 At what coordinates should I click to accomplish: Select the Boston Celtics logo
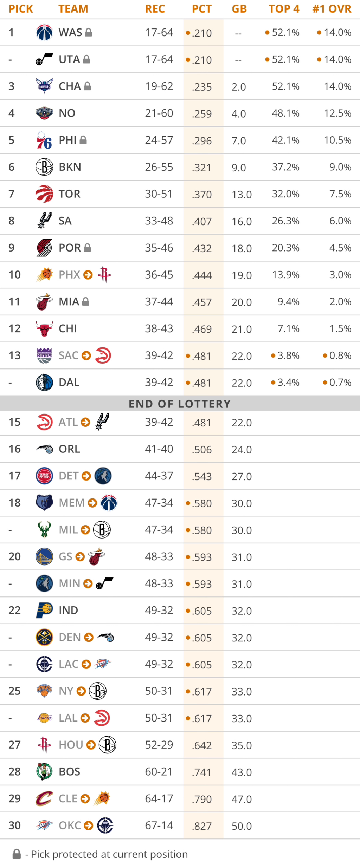(44, 771)
